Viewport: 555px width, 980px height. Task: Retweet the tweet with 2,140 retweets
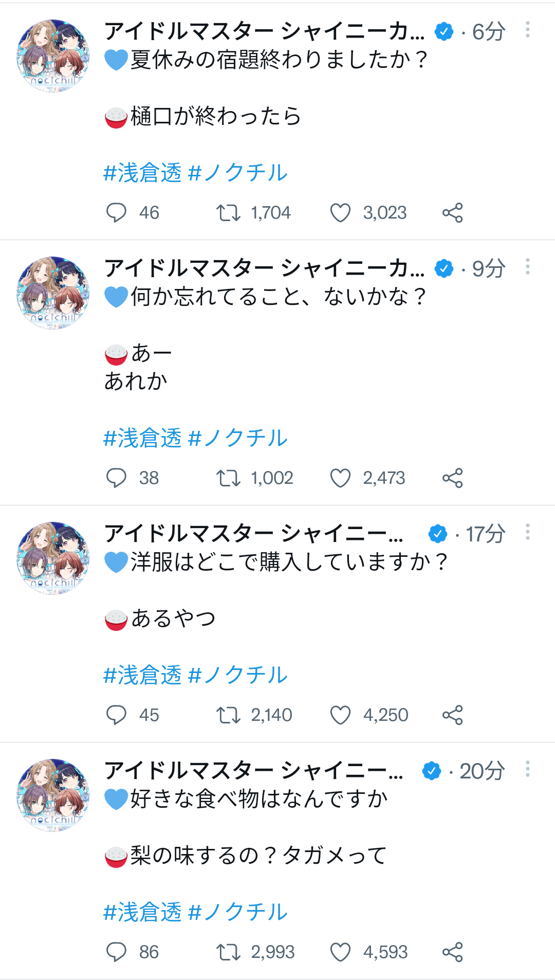pos(228,715)
